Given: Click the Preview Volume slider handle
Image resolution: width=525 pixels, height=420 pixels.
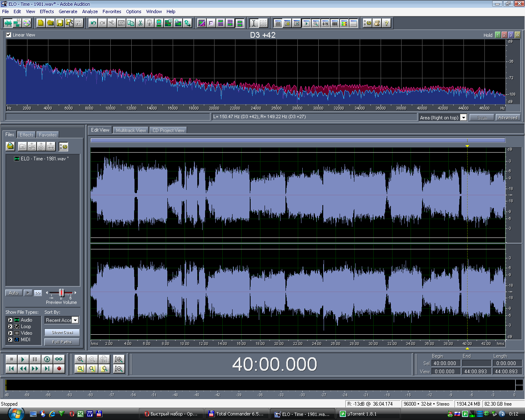Looking at the screenshot, I should 62,292.
